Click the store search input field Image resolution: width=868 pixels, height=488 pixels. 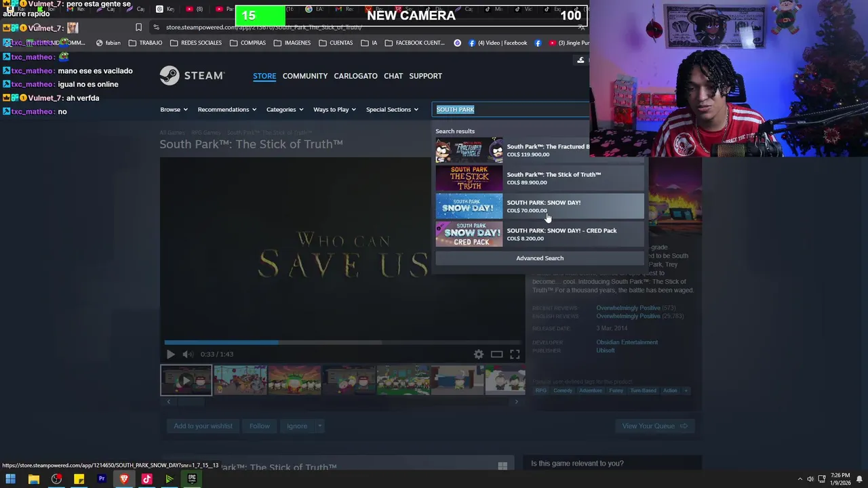[511, 109]
